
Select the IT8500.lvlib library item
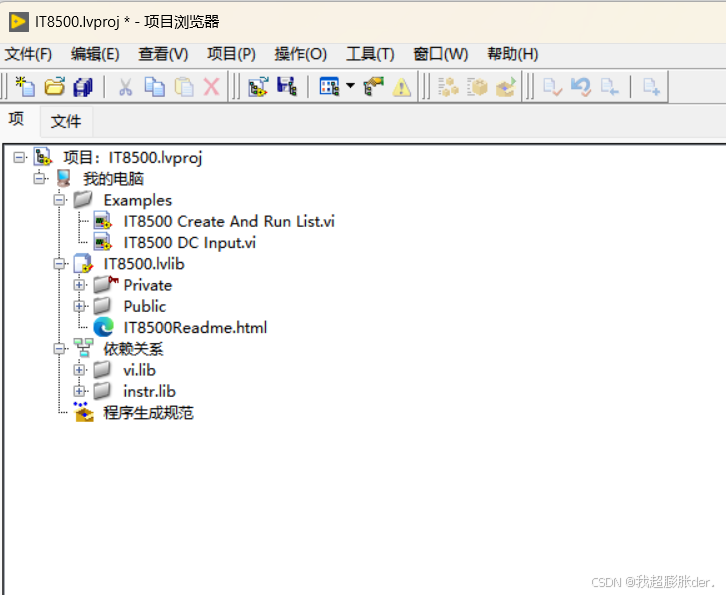point(144,264)
